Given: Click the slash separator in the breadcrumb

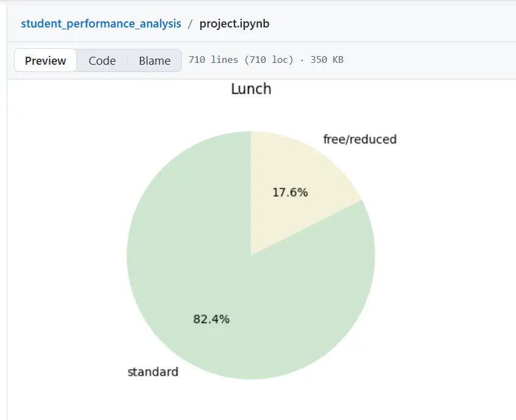Looking at the screenshot, I should [x=191, y=24].
